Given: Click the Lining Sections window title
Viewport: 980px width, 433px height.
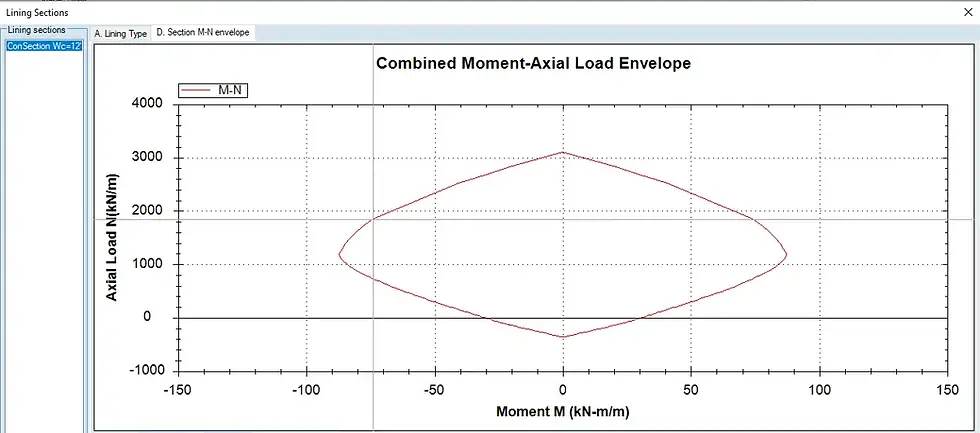Looking at the screenshot, I should 37,12.
